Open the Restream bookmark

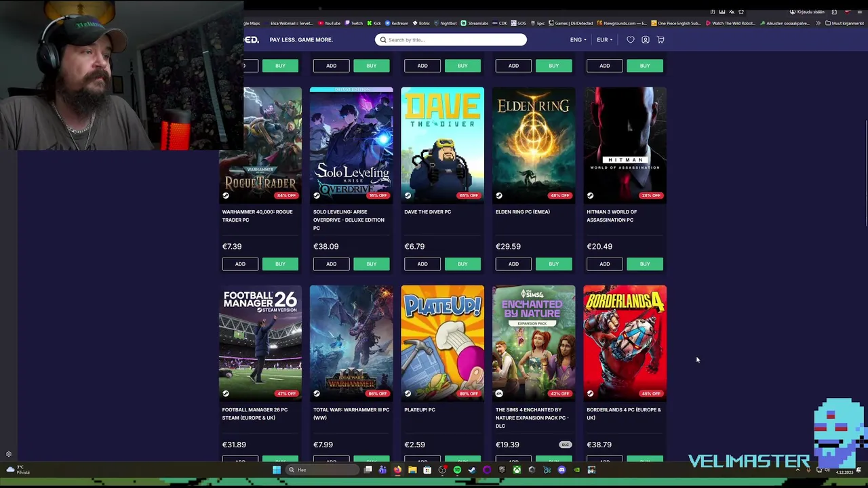397,23
